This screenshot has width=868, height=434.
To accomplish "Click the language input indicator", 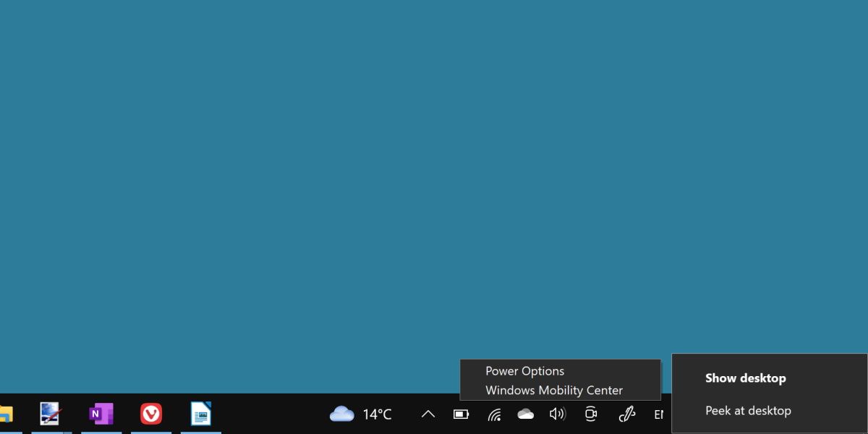I will (658, 414).
